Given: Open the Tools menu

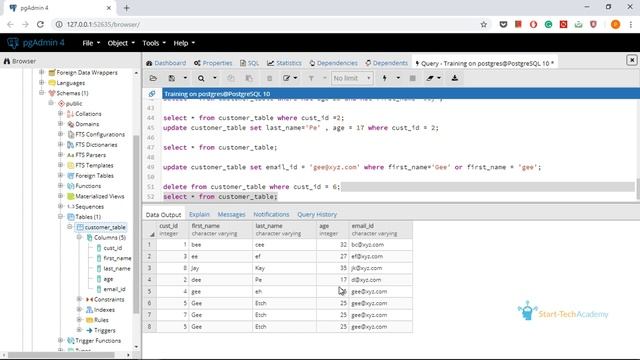Looking at the screenshot, I should tap(154, 43).
